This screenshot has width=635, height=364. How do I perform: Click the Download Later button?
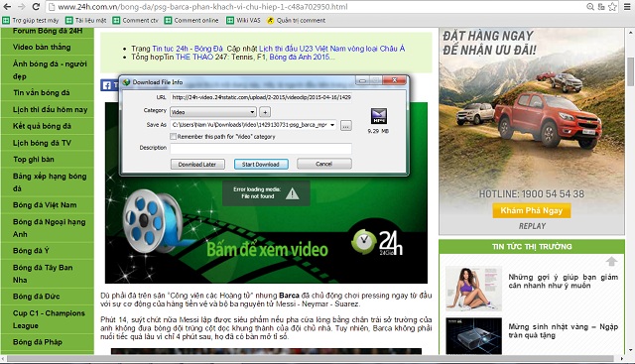[197, 164]
